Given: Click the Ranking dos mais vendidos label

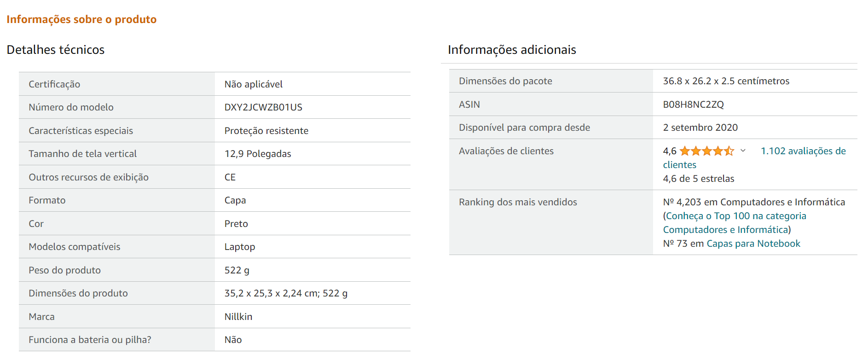Looking at the screenshot, I should [518, 202].
